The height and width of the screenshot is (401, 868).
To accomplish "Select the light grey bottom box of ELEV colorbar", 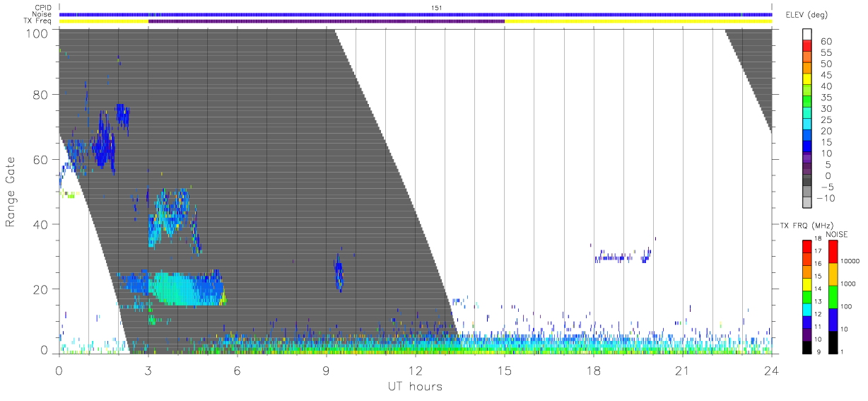I will (x=807, y=202).
